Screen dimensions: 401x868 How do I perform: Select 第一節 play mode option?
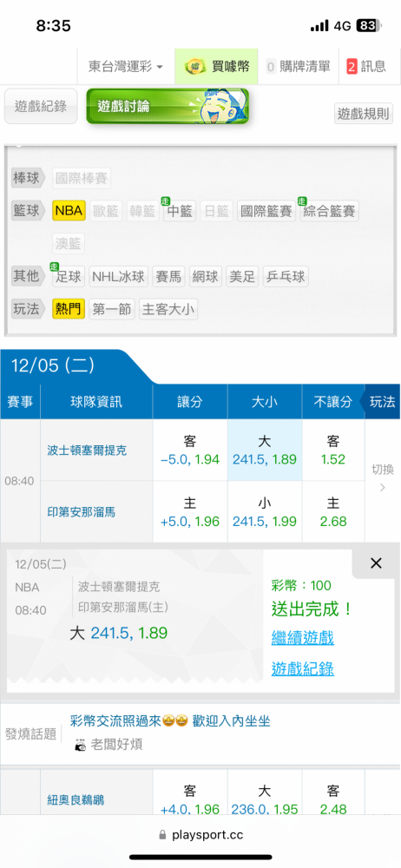coord(112,309)
